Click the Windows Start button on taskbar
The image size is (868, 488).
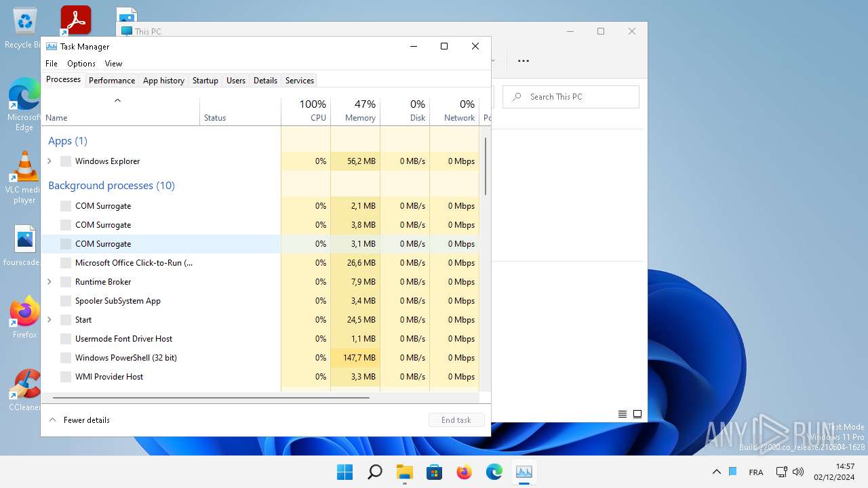345,472
